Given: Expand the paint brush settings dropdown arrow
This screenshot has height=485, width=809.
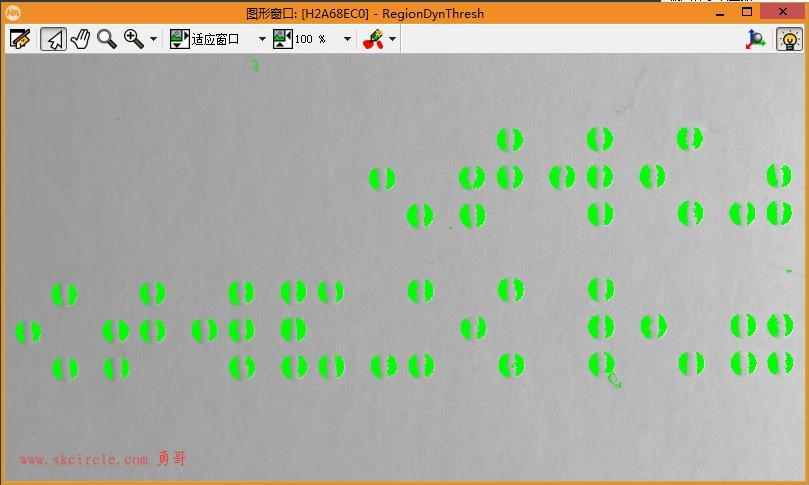Looking at the screenshot, I should click(393, 39).
